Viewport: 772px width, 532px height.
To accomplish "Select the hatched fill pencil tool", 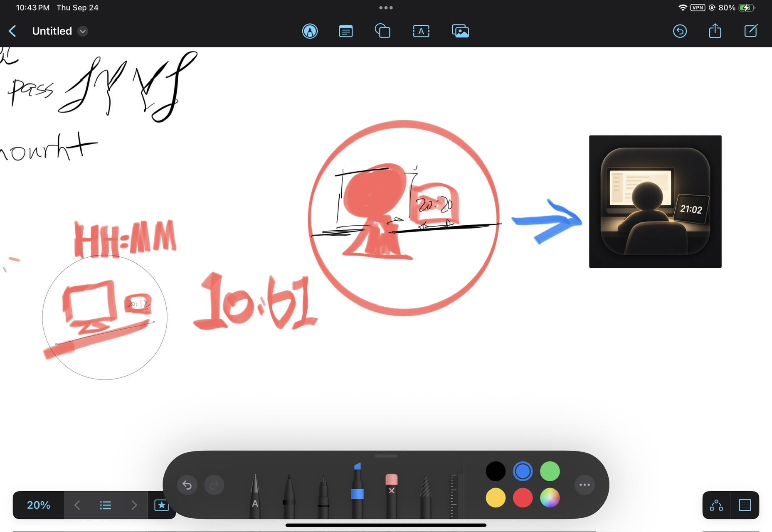I will [425, 496].
